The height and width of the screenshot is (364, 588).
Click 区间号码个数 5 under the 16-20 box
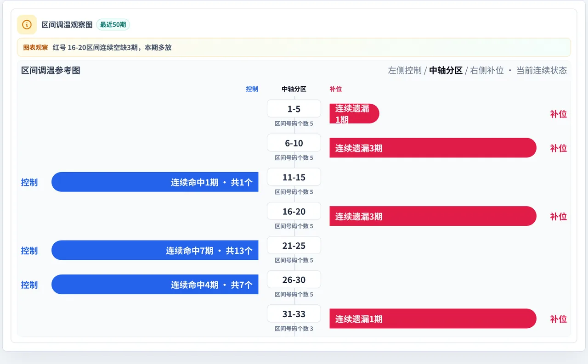294,226
